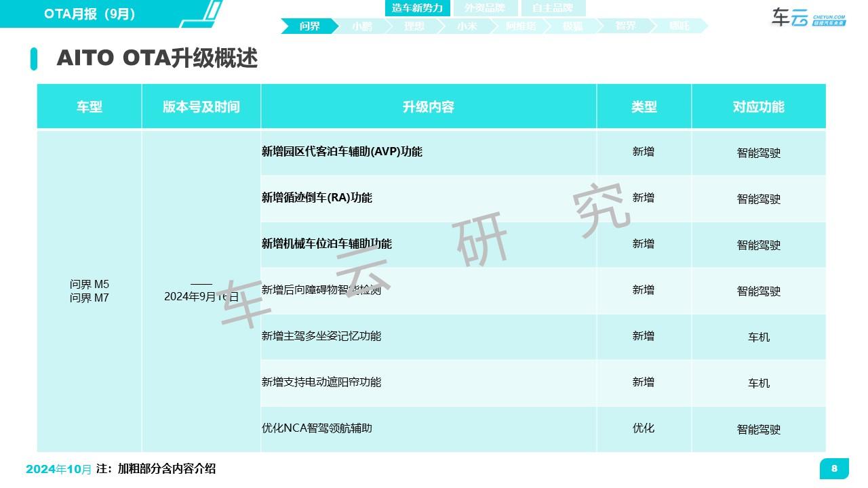Click the 升级内容 column header
This screenshot has height=488, width=868.
point(429,106)
